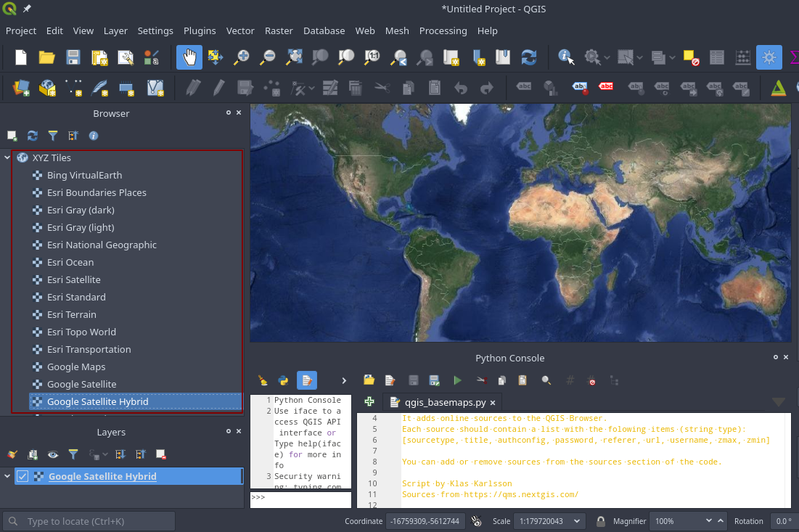Select the Pan Map hand tool
The width and height of the screenshot is (799, 532).
click(x=189, y=57)
